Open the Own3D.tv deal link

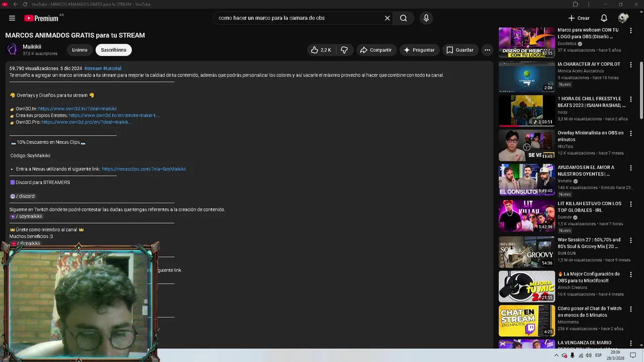coord(77,109)
